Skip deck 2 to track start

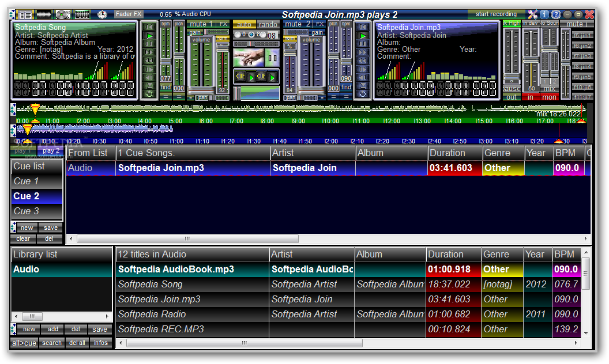[x=362, y=26]
